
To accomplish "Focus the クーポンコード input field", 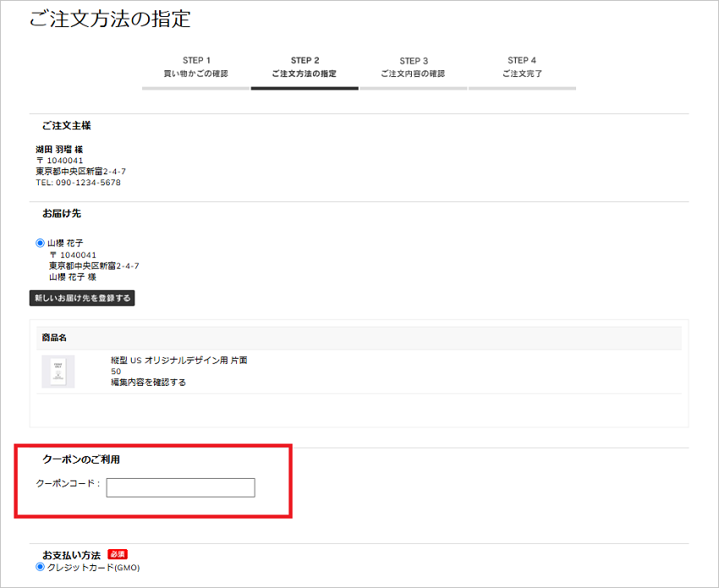I will 181,487.
